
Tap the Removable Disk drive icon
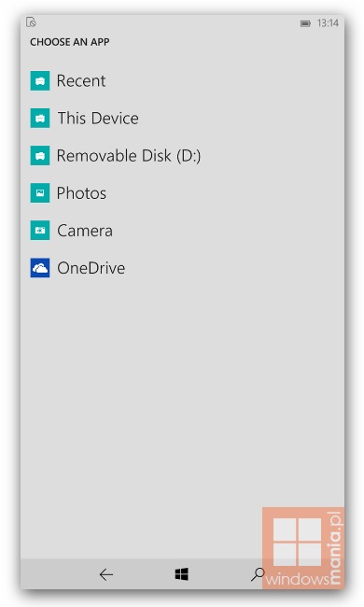40,156
